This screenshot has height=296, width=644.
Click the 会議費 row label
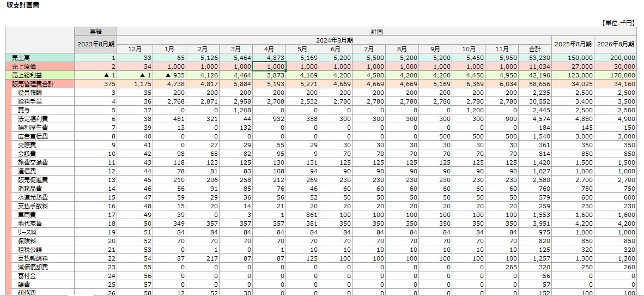[42, 154]
